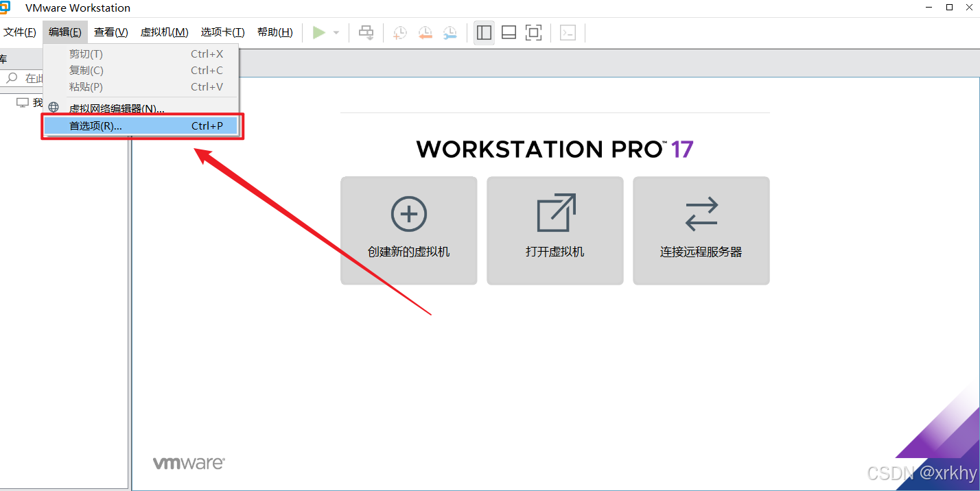Choose 剪切(T) from the edit menu
The height and width of the screenshot is (491, 980).
(141, 54)
